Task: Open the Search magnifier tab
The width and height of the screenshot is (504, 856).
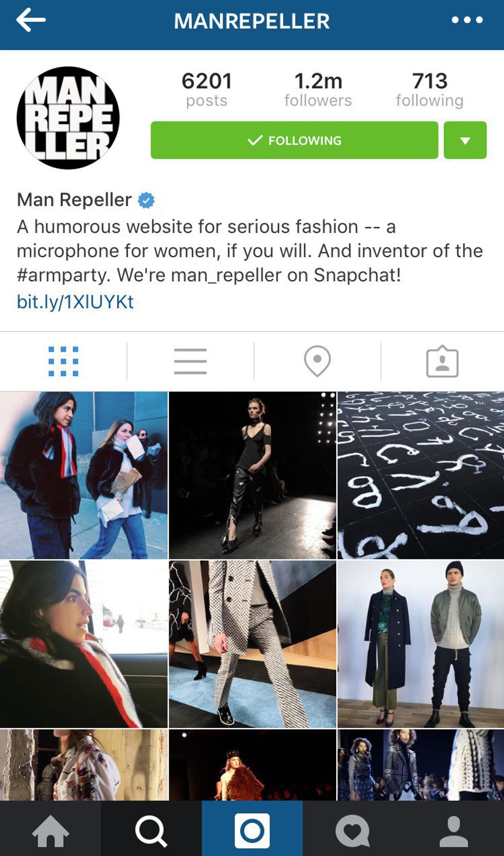Action: (x=151, y=831)
